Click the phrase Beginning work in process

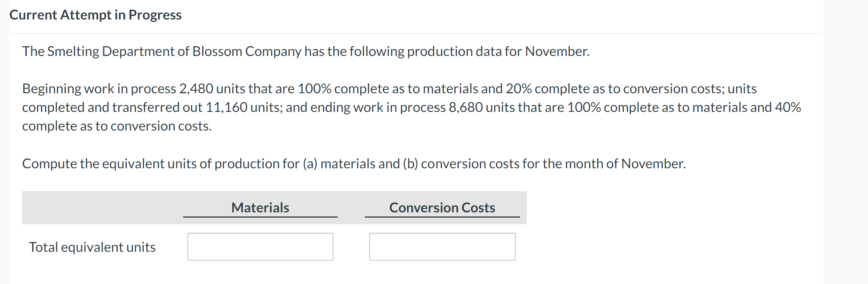coord(99,89)
